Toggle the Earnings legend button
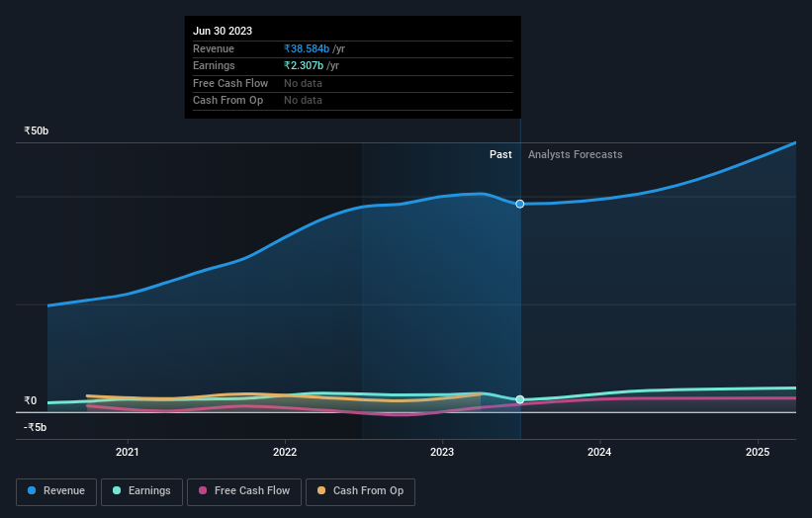This screenshot has width=812, height=518. click(141, 491)
